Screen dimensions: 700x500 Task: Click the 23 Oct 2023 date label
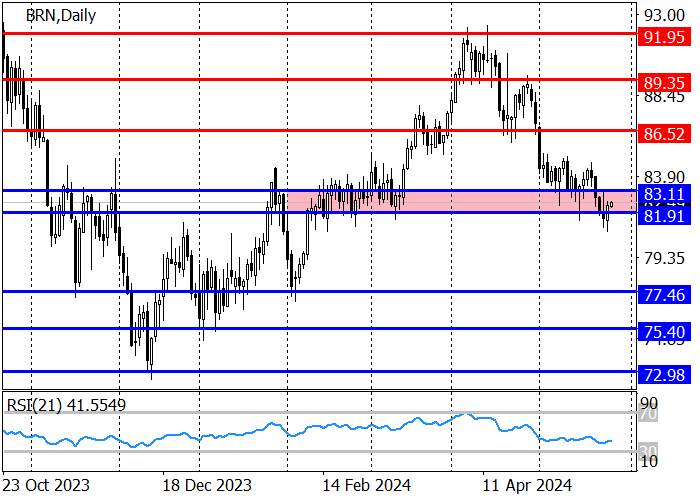(46, 485)
